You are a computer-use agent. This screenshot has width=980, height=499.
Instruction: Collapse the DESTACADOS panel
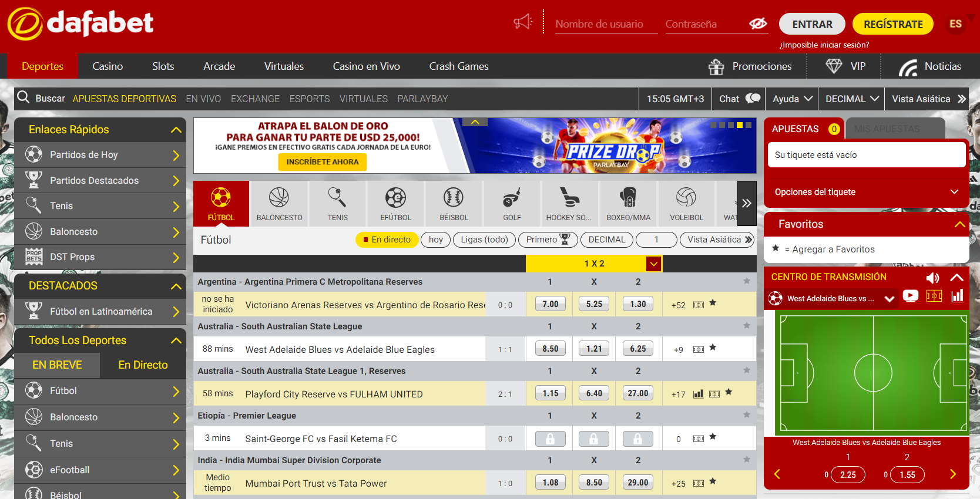tap(176, 286)
